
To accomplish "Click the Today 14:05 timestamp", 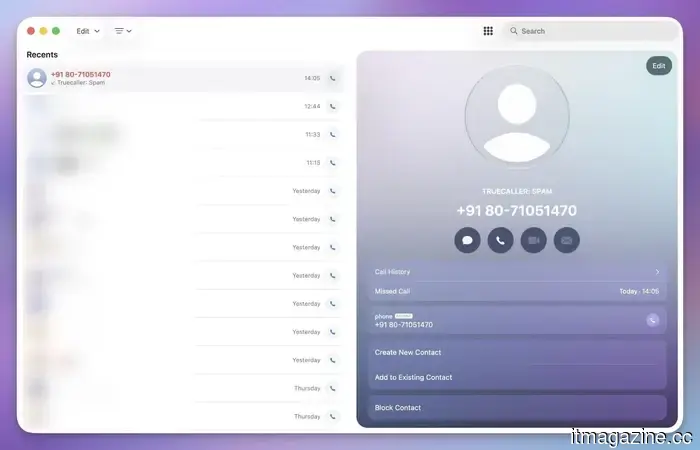I will [x=639, y=291].
